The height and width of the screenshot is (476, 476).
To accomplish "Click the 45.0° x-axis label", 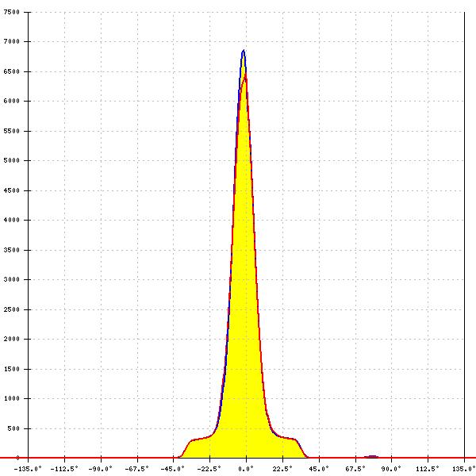I will point(319,469).
